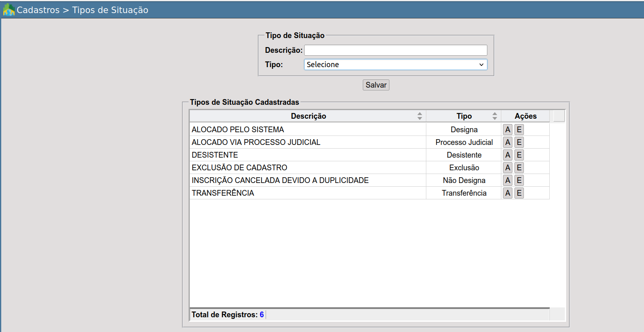This screenshot has width=644, height=332.
Task: Click the A button for DESISTENTE
Action: pos(507,155)
